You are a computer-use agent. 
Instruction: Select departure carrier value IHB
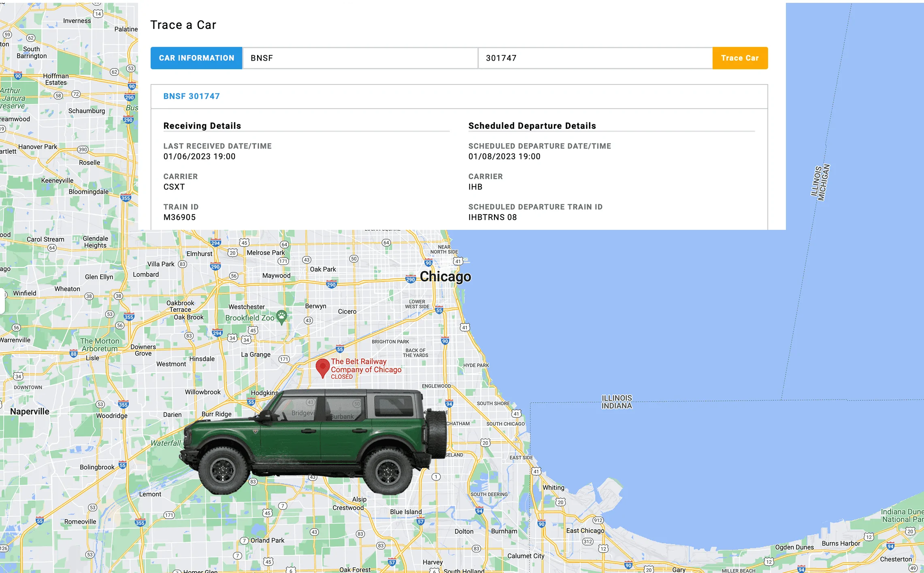tap(475, 187)
